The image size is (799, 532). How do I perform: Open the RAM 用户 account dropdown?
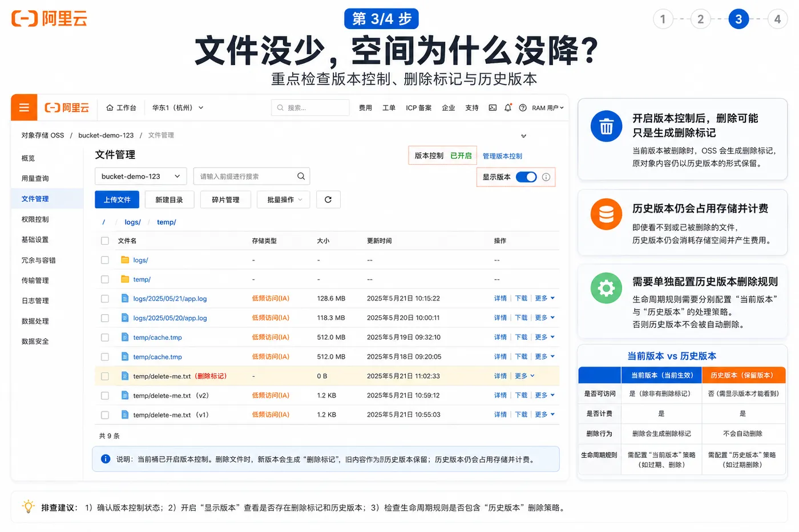pyautogui.click(x=548, y=108)
